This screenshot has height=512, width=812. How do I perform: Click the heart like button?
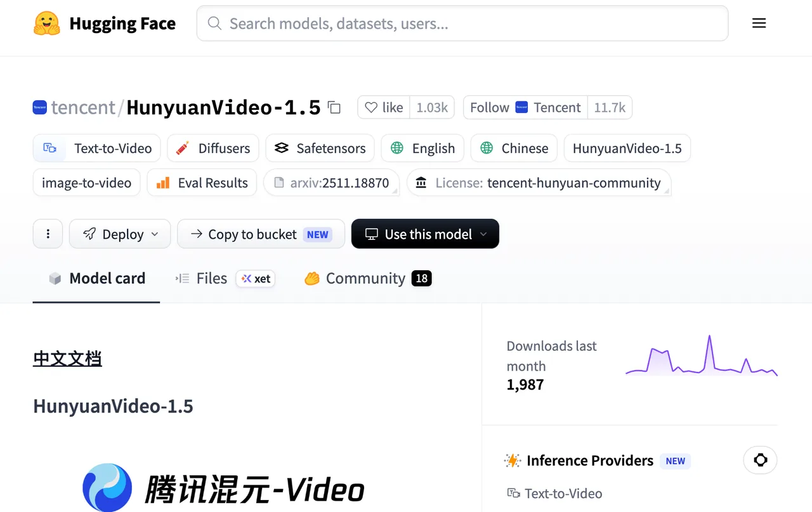pos(384,107)
